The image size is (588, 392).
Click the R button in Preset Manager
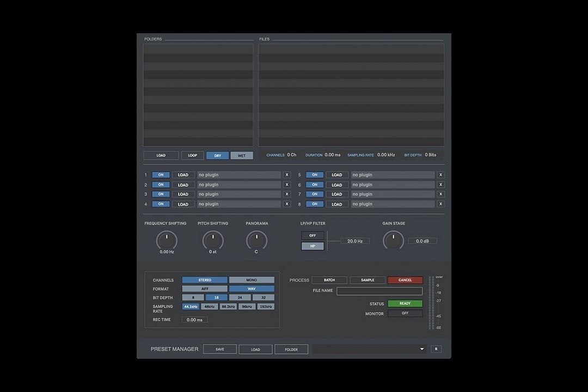pyautogui.click(x=436, y=349)
